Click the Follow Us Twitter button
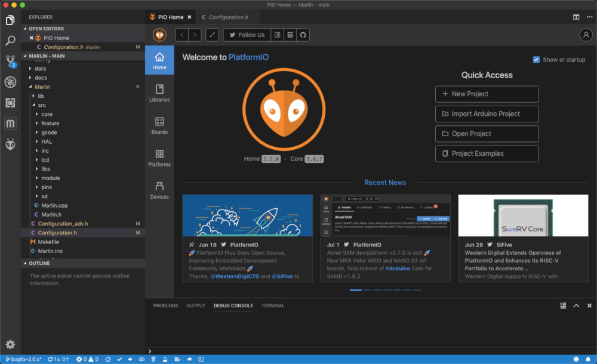 pyautogui.click(x=247, y=35)
